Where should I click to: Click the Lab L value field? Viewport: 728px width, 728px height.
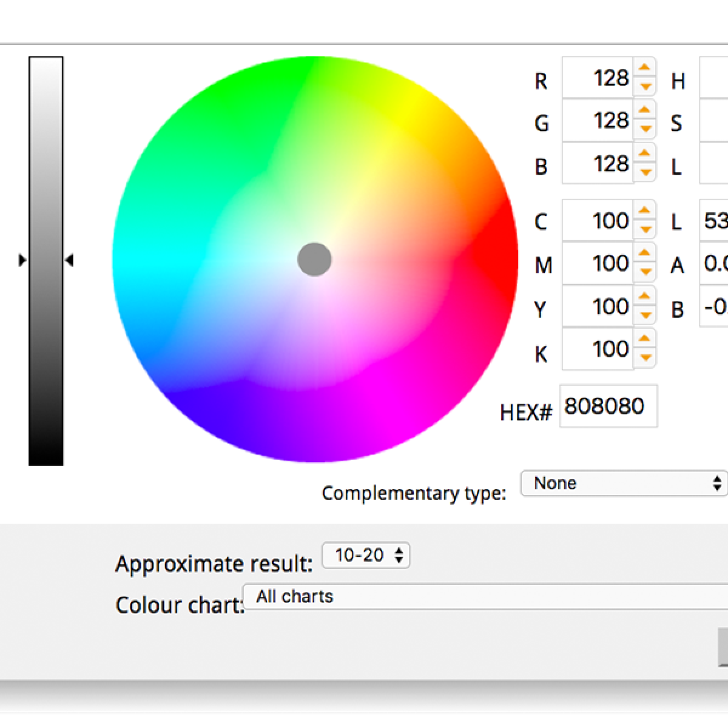click(x=714, y=221)
